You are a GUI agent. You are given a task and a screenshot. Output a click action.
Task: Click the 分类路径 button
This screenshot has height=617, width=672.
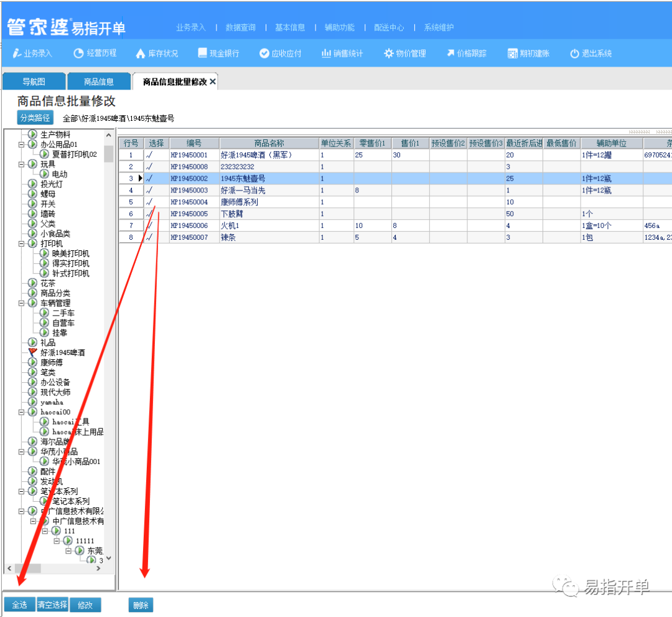pyautogui.click(x=35, y=118)
